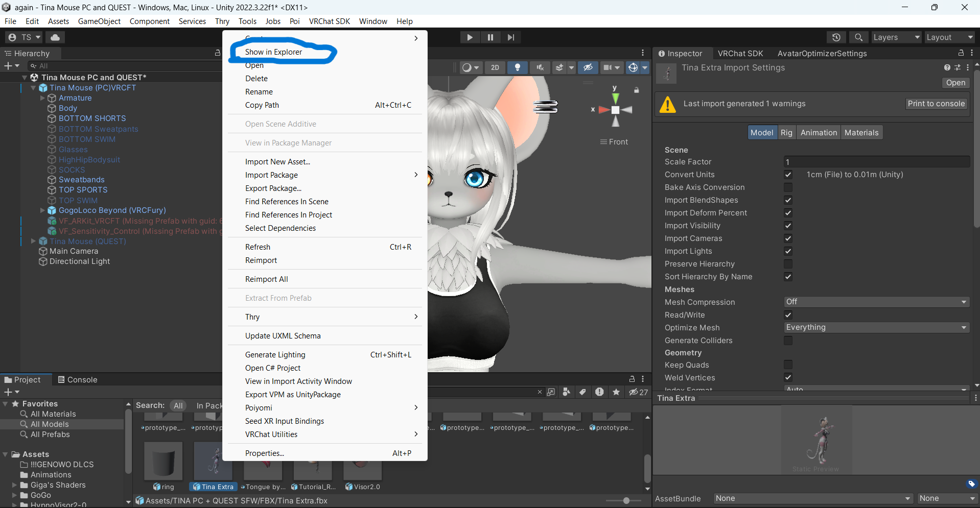The height and width of the screenshot is (508, 980).
Task: Expand GogoLoco Beyond (VRCFury) object
Action: [42, 210]
